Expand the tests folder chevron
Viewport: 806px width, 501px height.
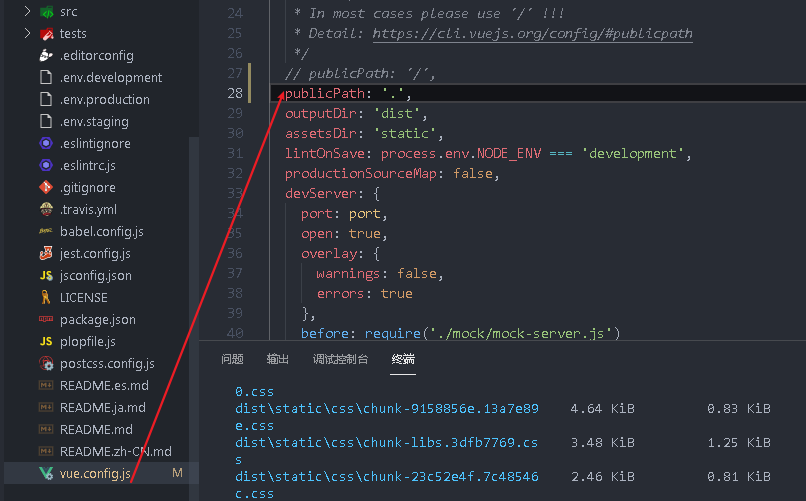[x=27, y=33]
